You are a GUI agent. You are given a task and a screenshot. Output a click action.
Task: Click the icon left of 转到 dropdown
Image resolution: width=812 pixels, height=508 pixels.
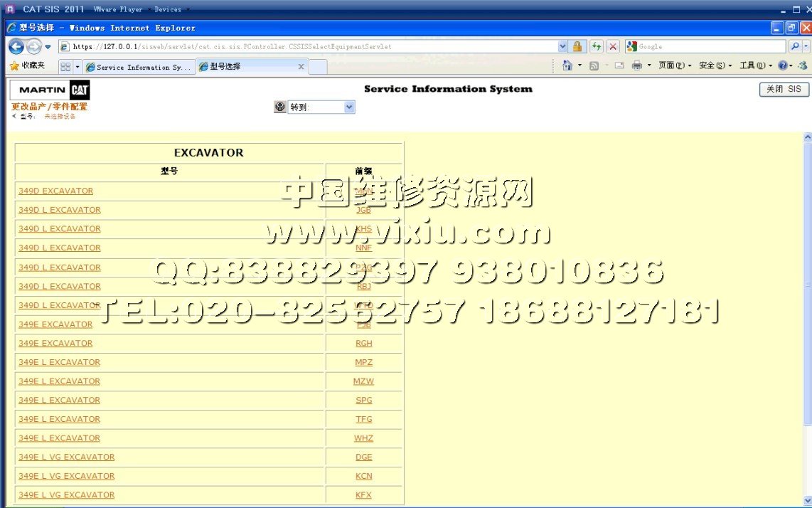[279, 107]
